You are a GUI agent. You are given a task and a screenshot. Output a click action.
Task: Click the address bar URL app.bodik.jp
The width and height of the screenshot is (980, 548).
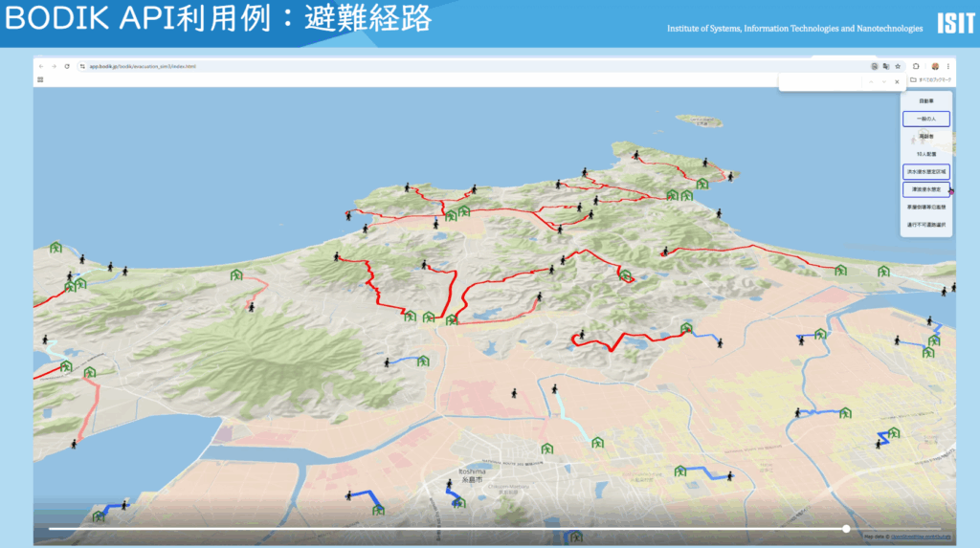click(x=143, y=66)
